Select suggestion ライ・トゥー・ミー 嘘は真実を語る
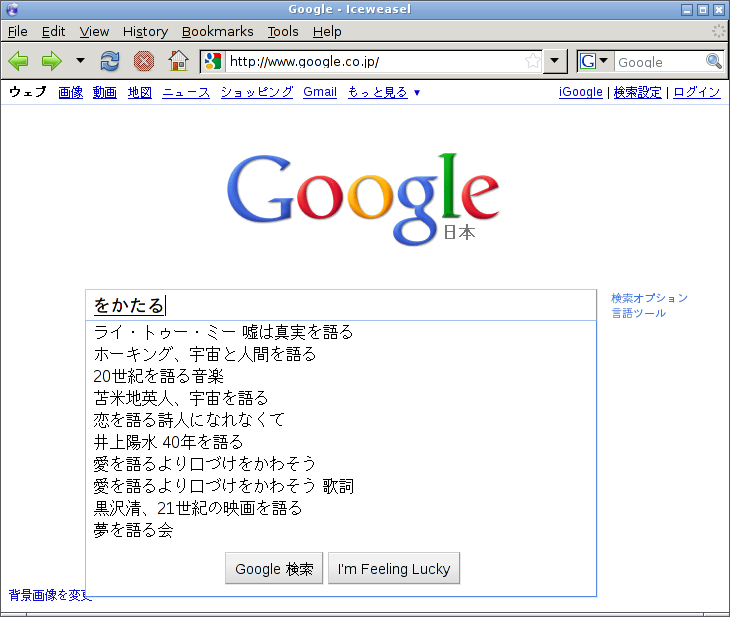 (x=341, y=332)
